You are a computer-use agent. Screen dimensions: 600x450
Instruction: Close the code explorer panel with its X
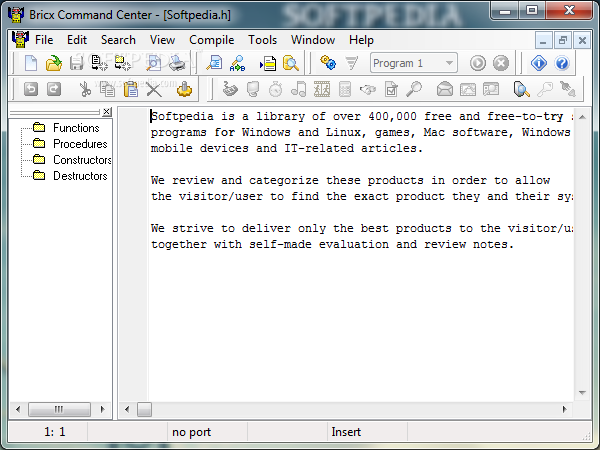pos(107,111)
